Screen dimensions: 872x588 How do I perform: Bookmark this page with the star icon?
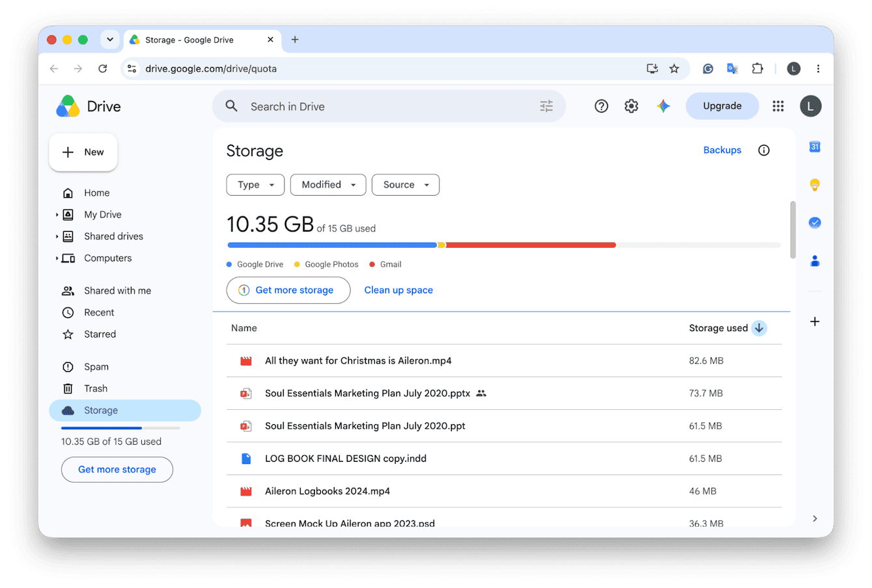coord(675,68)
